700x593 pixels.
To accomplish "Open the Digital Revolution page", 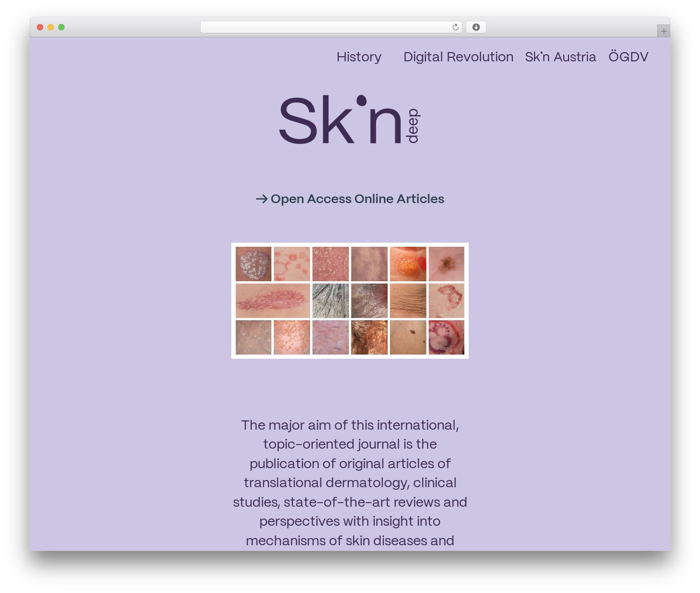I will [458, 57].
